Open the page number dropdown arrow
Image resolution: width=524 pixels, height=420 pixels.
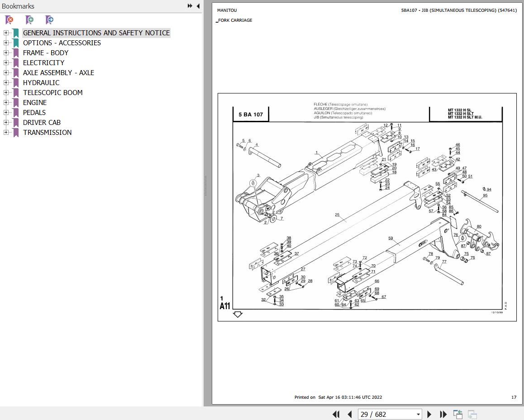(x=418, y=415)
